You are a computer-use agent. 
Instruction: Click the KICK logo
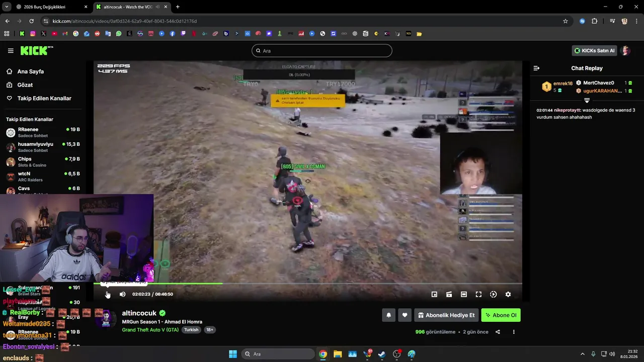pos(36,50)
